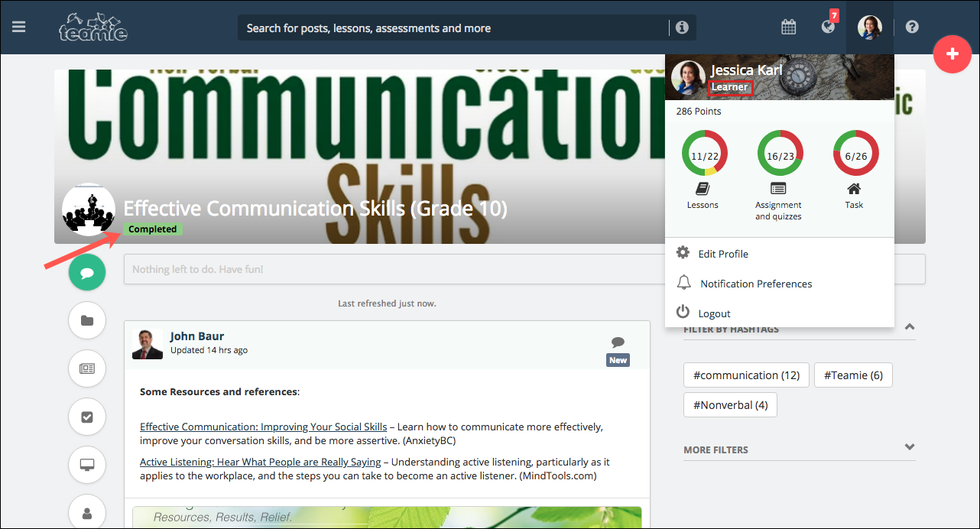Screen dimensions: 980x529
Task: Click Jessica Karl name in dropdown
Action: pos(747,70)
